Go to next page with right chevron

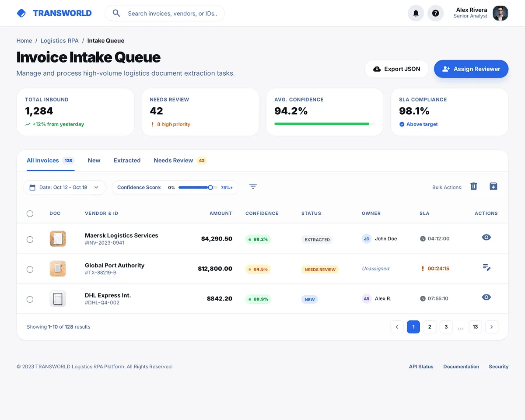click(491, 327)
